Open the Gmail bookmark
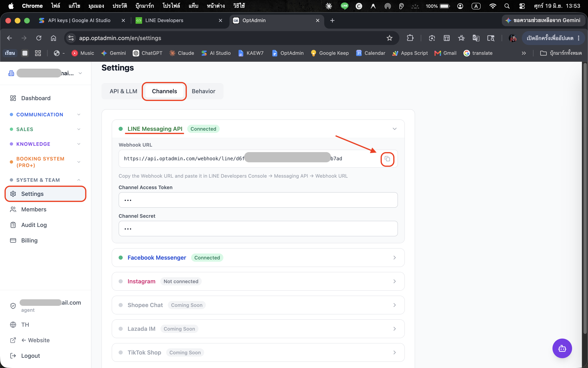The height and width of the screenshot is (368, 588). tap(445, 53)
